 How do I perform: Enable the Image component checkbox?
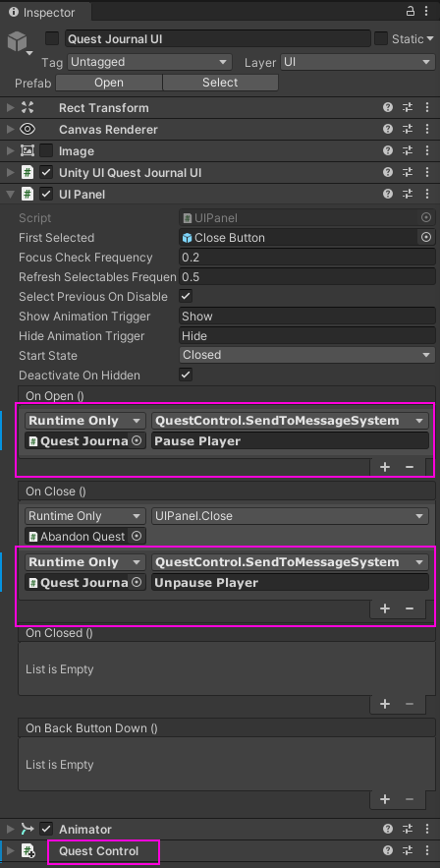(46, 150)
